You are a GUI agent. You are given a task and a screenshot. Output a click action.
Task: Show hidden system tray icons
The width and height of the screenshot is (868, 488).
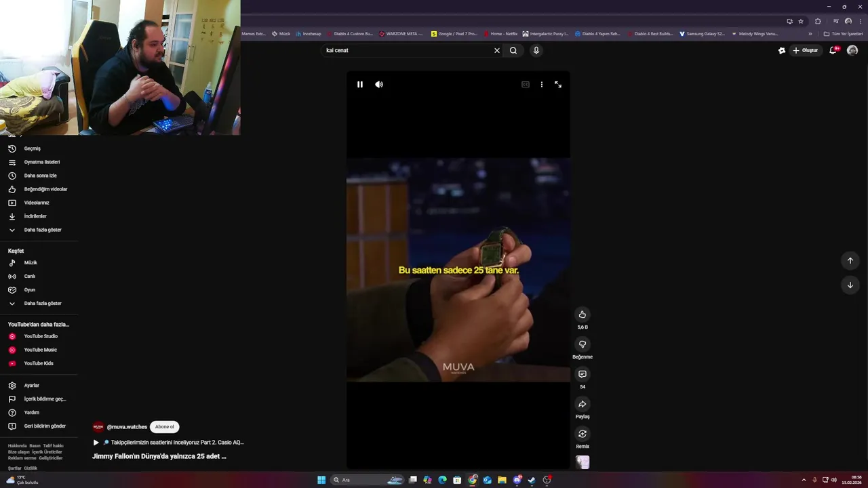click(804, 480)
